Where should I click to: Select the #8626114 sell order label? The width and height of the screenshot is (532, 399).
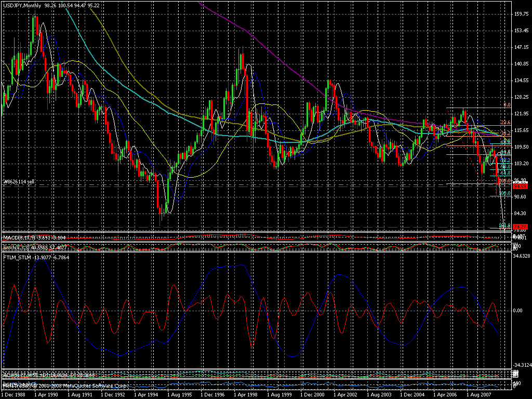(19, 182)
